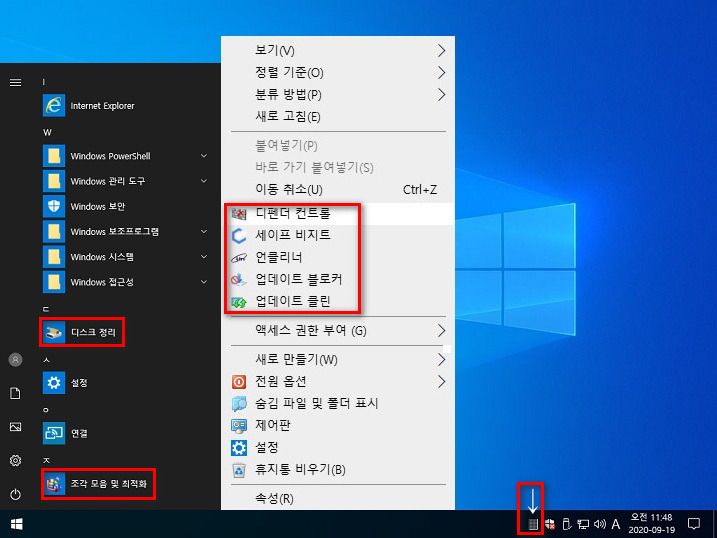The height and width of the screenshot is (538, 717).
Task: Click the letter W section header
Action: pyautogui.click(x=47, y=133)
